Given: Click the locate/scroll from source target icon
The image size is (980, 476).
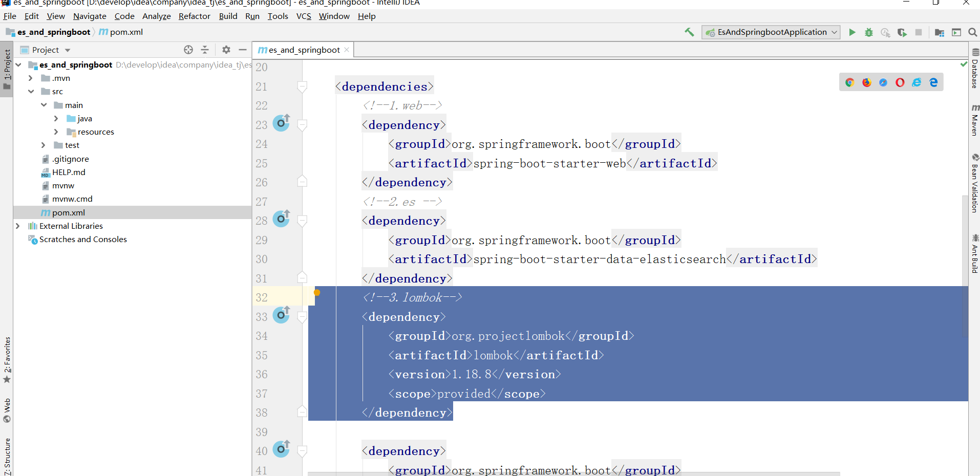Looking at the screenshot, I should (188, 50).
